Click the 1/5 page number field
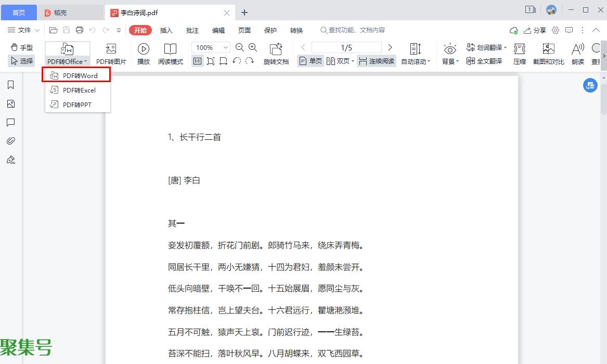The width and height of the screenshot is (607, 364). (346, 48)
